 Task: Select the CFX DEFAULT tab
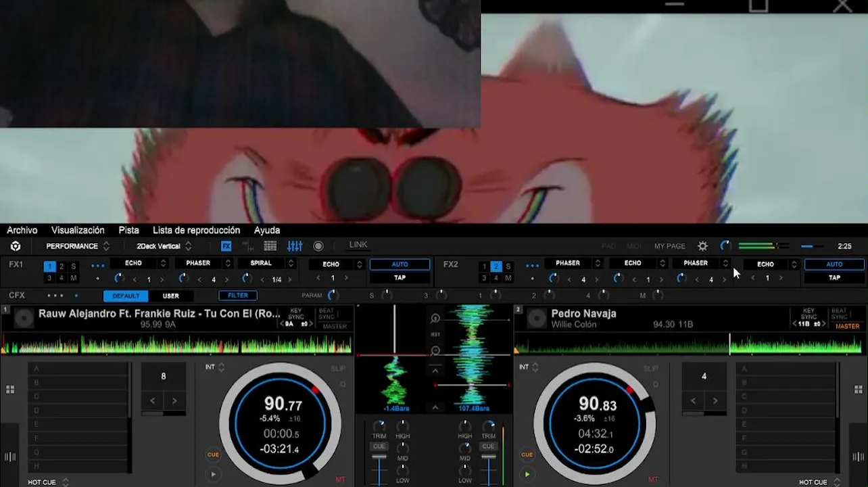click(126, 296)
